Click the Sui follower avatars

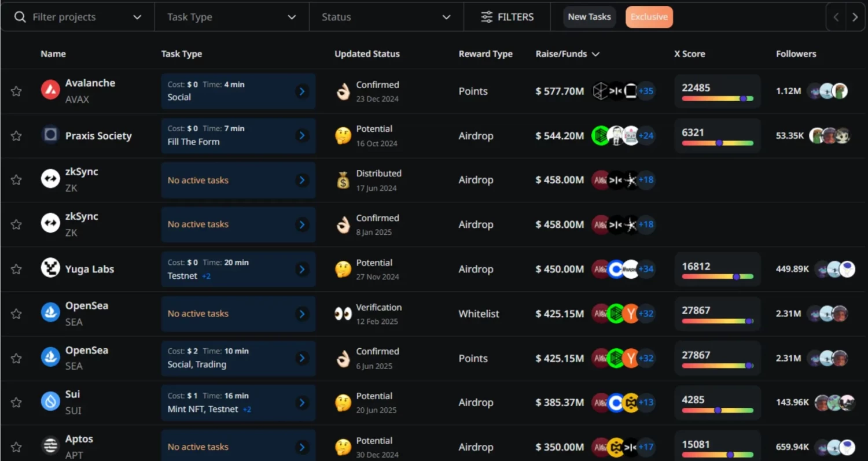point(834,403)
